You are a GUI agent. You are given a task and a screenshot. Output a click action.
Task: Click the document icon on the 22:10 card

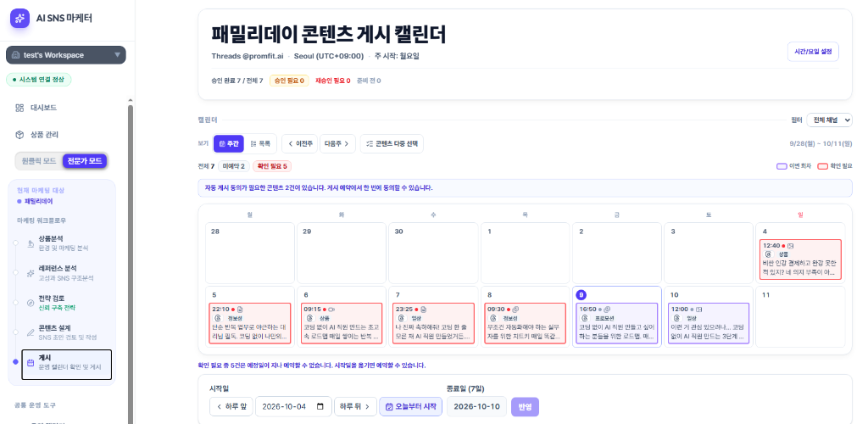click(x=240, y=310)
